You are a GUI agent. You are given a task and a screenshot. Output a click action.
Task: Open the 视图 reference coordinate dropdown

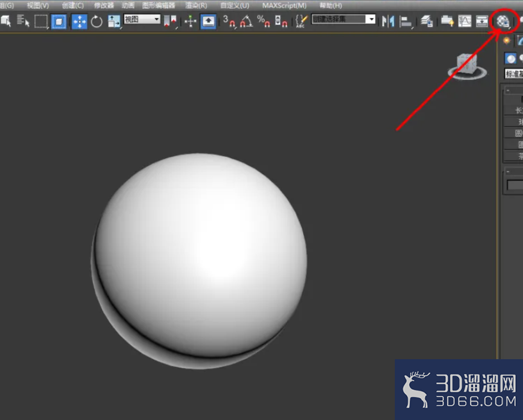click(142, 19)
